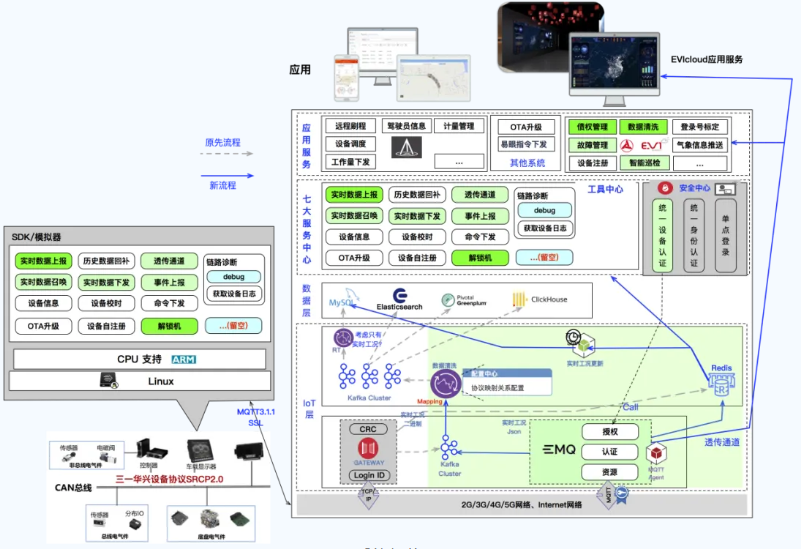This screenshot has width=801, height=549.
Task: Click the CRC pill in the gateway box
Action: click(x=368, y=429)
